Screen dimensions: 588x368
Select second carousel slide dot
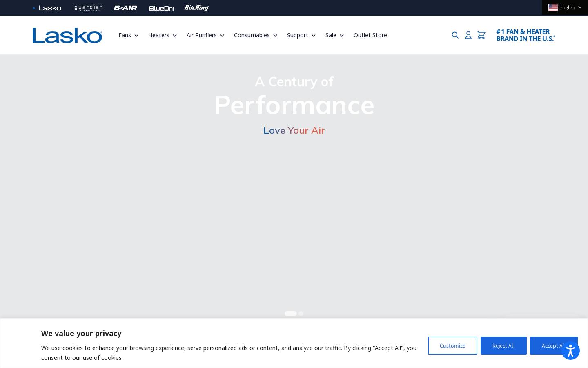tap(301, 314)
